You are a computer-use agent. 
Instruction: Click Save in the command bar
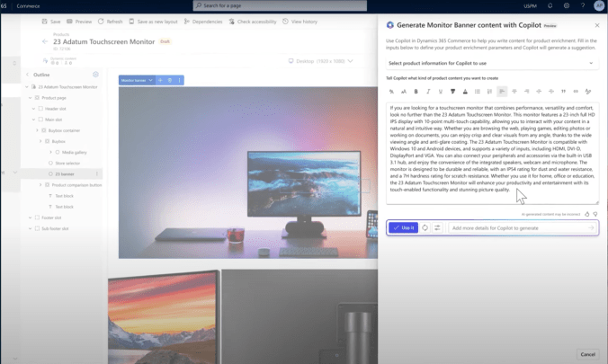click(50, 21)
